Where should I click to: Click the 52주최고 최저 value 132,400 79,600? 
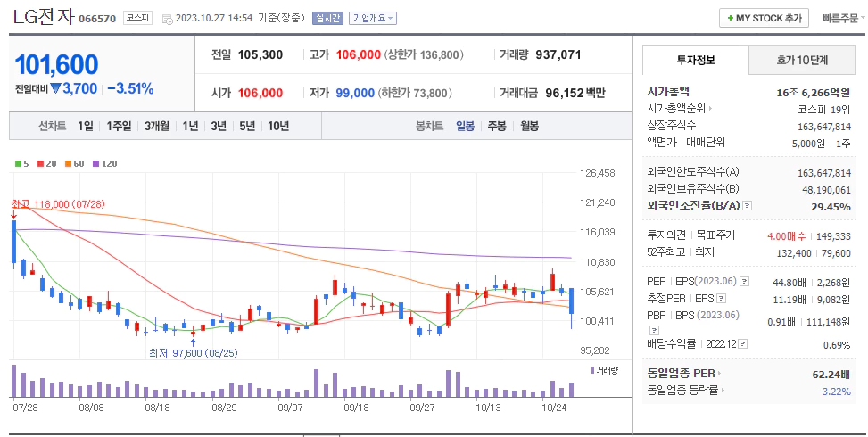814,253
